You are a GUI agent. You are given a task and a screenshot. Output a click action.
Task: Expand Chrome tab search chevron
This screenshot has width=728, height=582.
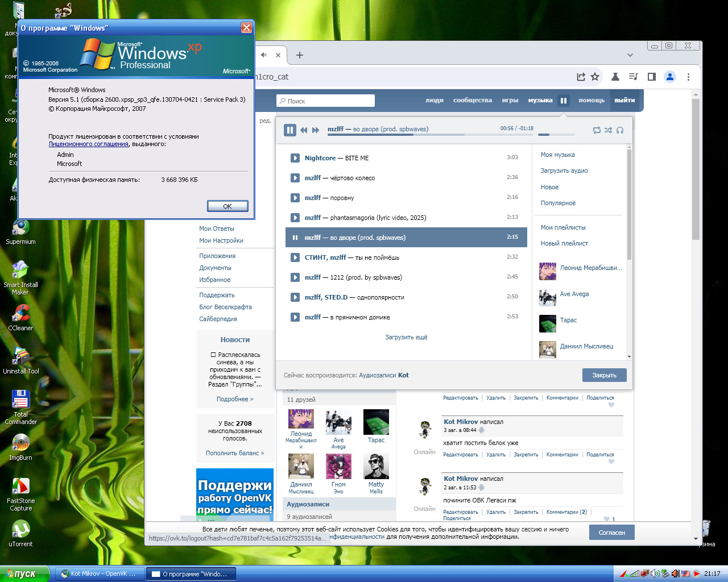630,55
